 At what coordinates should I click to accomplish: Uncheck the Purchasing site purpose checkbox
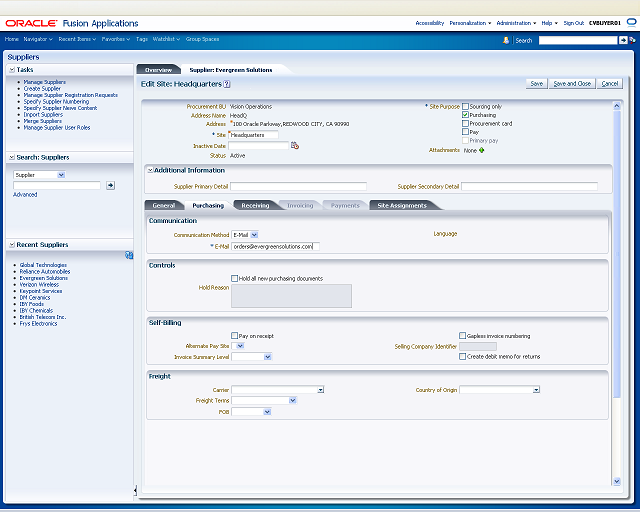point(465,115)
